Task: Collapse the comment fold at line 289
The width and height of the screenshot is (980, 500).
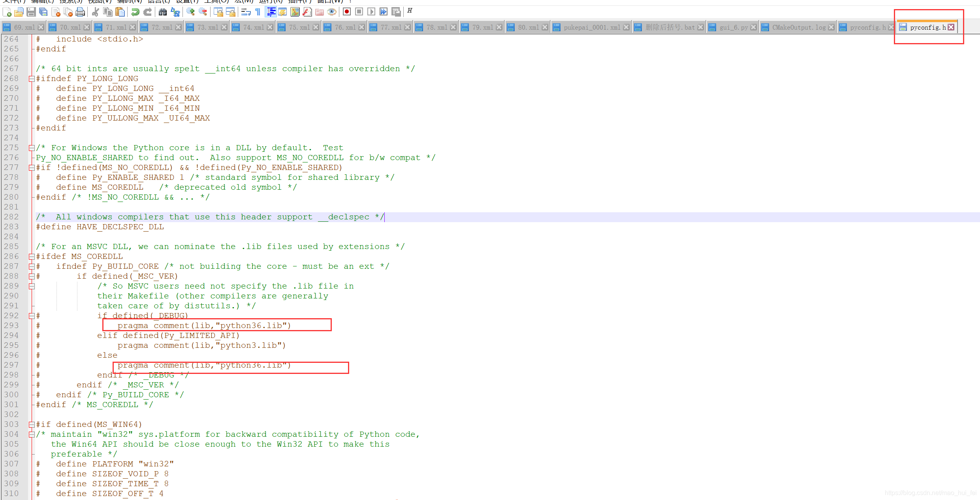Action: pos(32,286)
